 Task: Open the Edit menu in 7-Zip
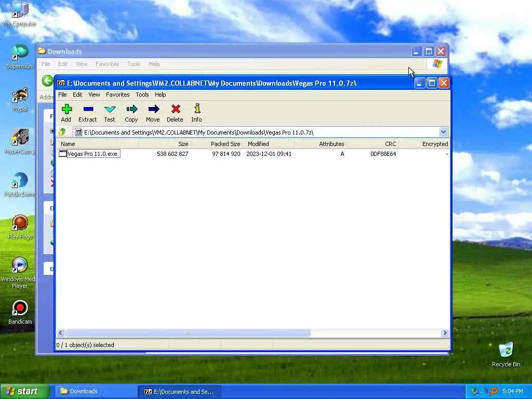coord(77,95)
